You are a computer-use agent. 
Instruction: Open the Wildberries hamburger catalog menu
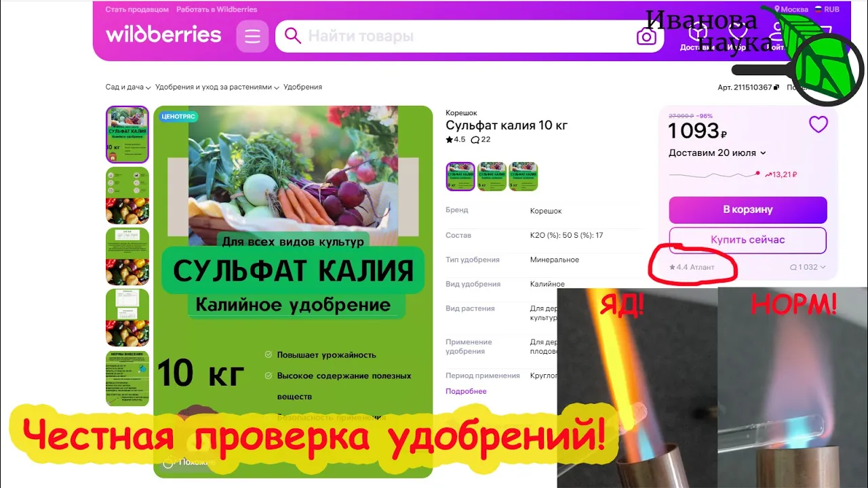[x=252, y=36]
